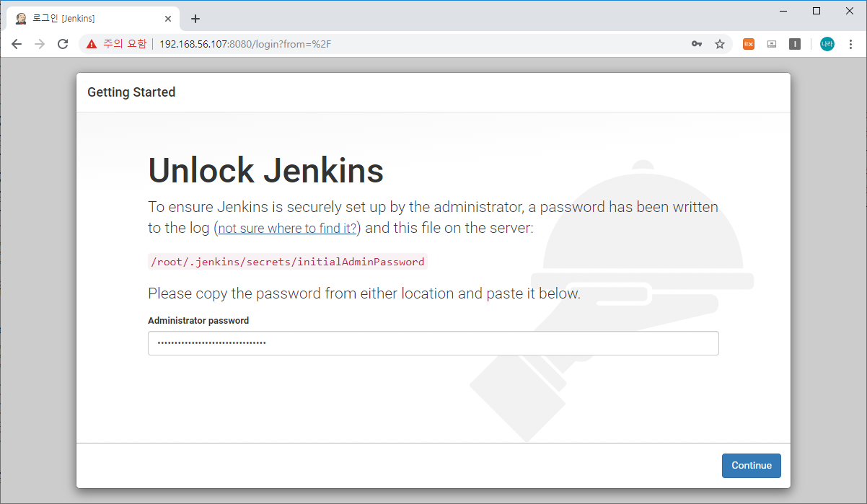867x504 pixels.
Task: Maximize the Chrome window
Action: (817, 11)
